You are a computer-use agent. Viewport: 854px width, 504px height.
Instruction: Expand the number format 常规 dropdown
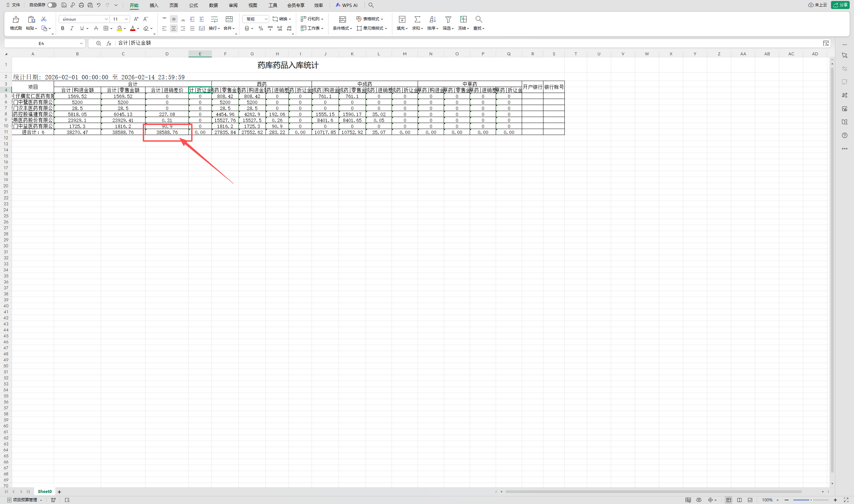[x=266, y=19]
